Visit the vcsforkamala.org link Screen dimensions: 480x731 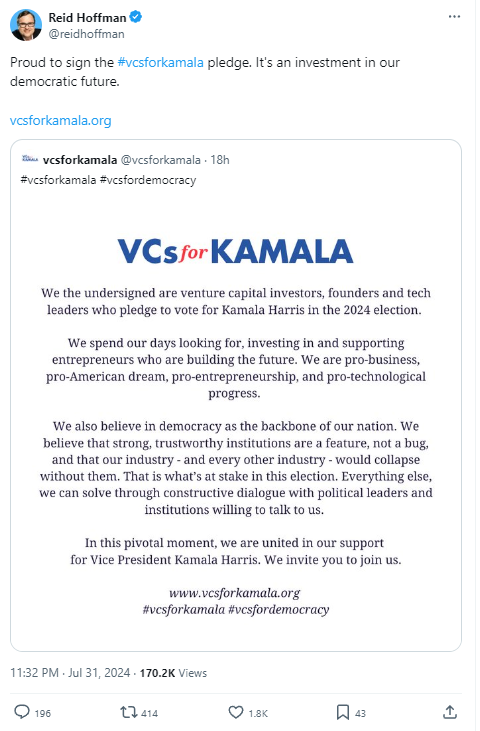[61, 121]
